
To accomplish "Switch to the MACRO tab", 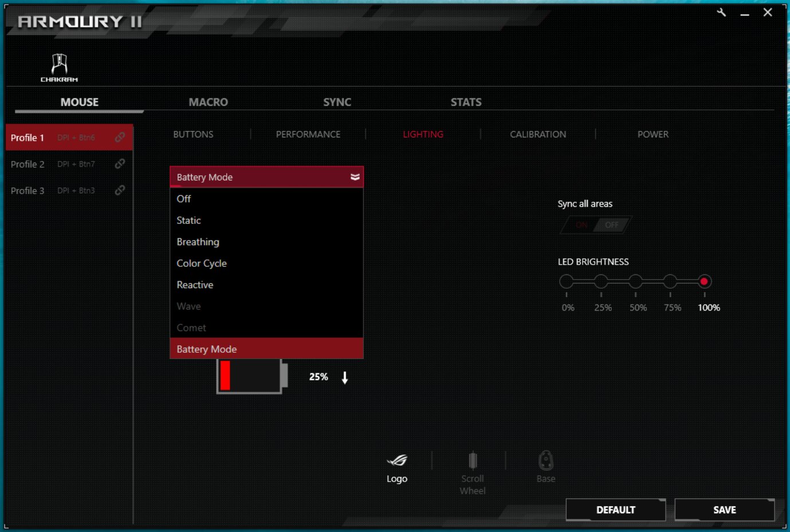I will click(x=209, y=102).
